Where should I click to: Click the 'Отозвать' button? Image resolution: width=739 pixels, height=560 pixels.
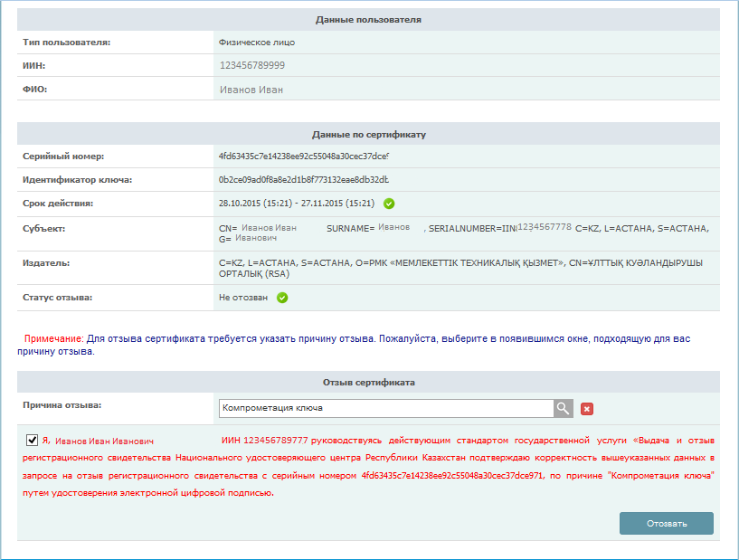point(666,523)
